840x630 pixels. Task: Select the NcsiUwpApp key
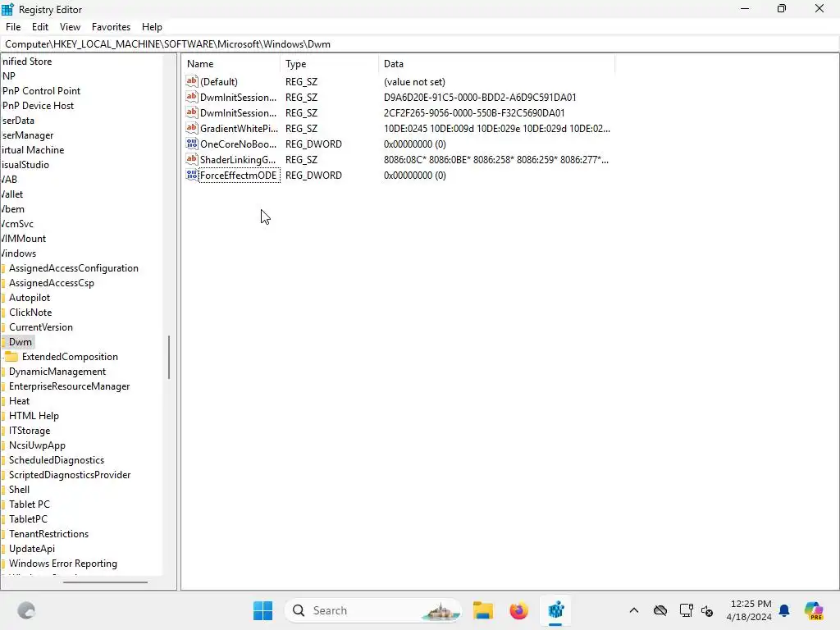coord(37,445)
